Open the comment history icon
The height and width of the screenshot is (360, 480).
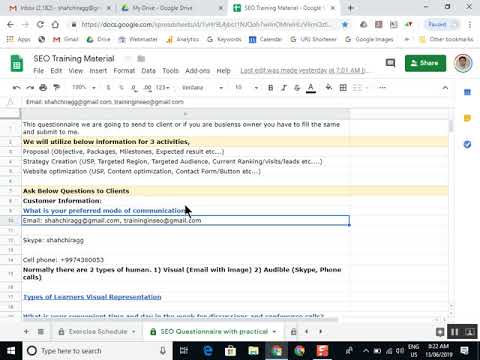[390, 63]
